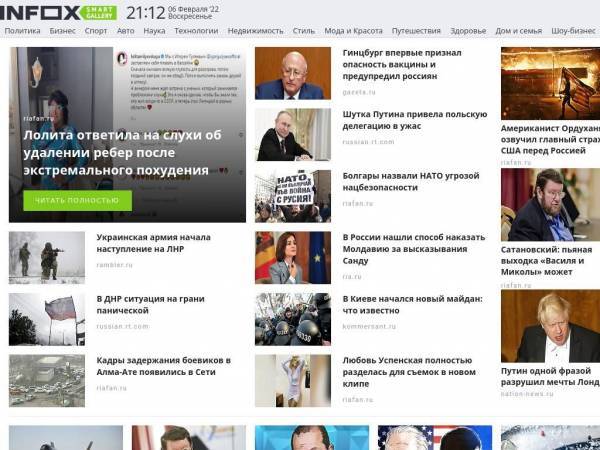Viewport: 600px width, 450px height.
Task: Open headline about new maidan in Kiev
Action: pyautogui.click(x=412, y=305)
